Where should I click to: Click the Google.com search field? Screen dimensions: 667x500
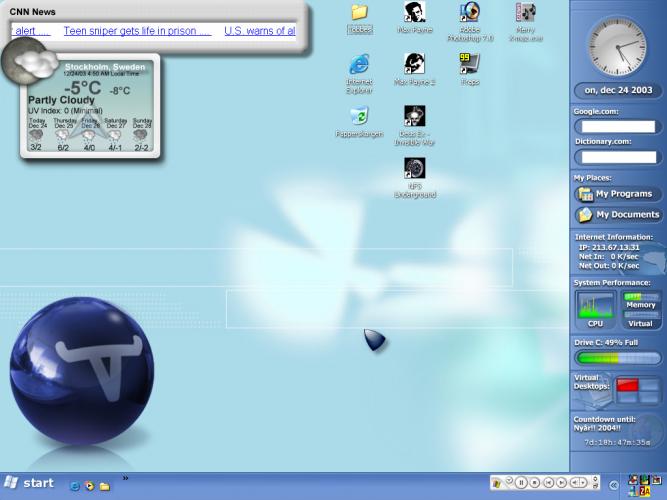[618, 127]
